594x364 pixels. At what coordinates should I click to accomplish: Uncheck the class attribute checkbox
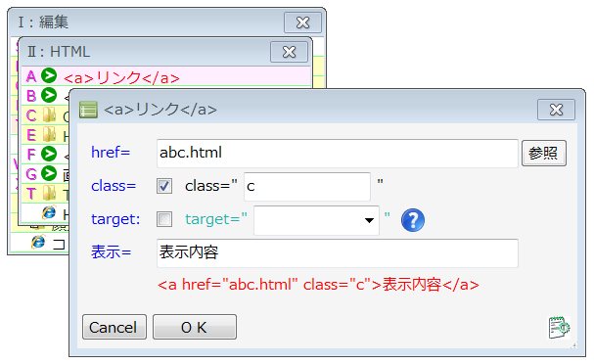(x=164, y=186)
